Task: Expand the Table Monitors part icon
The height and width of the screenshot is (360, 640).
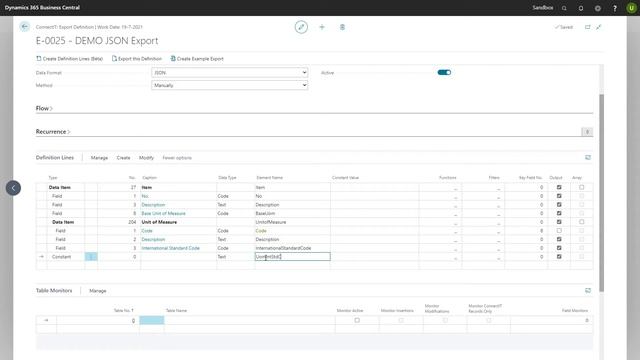Action: [588, 291]
